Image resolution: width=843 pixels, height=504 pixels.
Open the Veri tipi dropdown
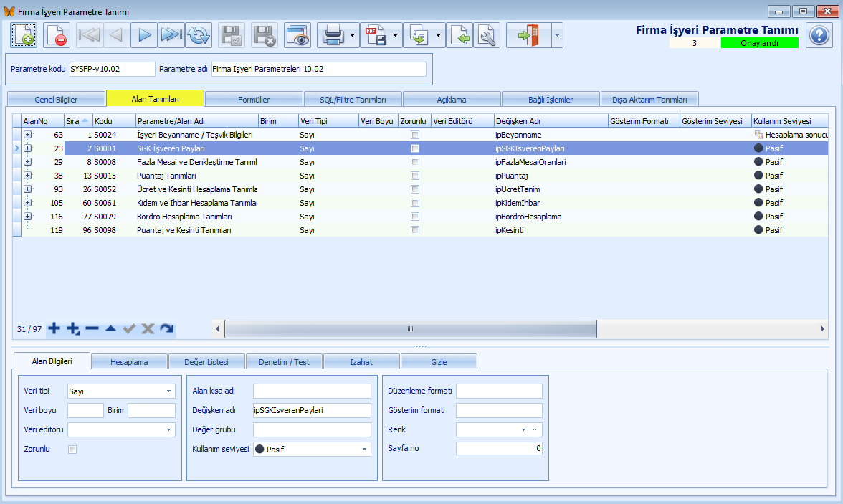pyautogui.click(x=169, y=391)
